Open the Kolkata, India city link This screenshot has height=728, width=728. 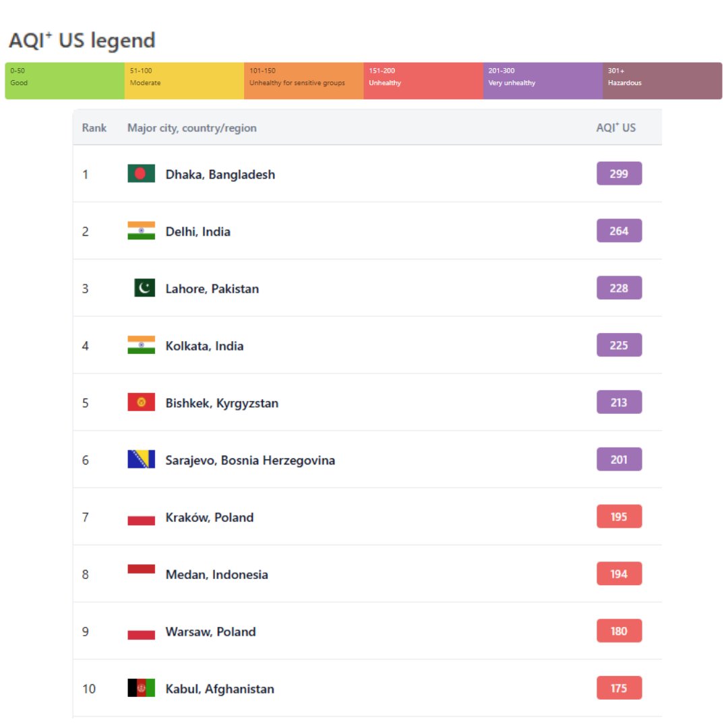tap(204, 346)
